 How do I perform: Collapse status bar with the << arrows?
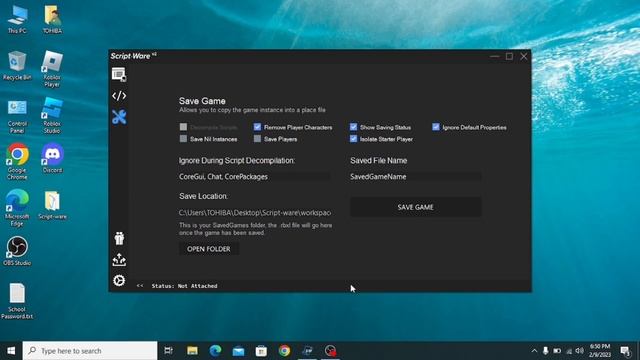coord(140,286)
